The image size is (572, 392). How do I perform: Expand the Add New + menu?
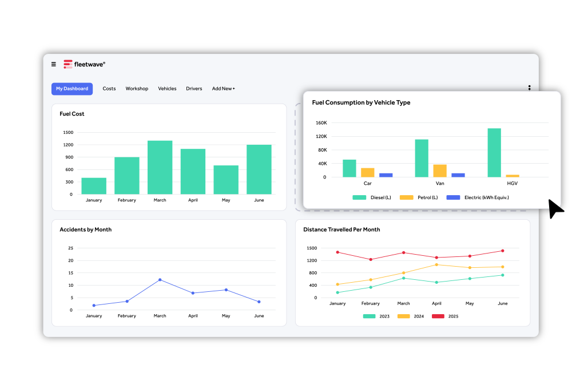pyautogui.click(x=224, y=89)
